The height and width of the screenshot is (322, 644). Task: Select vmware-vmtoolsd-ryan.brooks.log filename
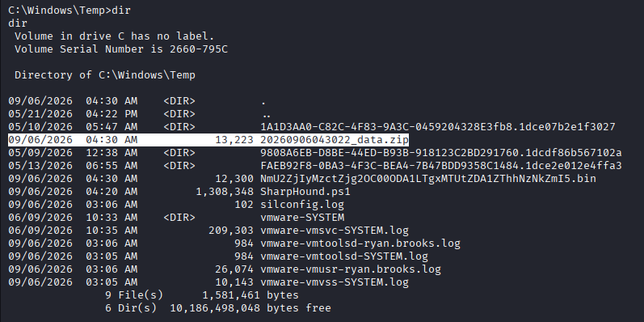tap(360, 244)
